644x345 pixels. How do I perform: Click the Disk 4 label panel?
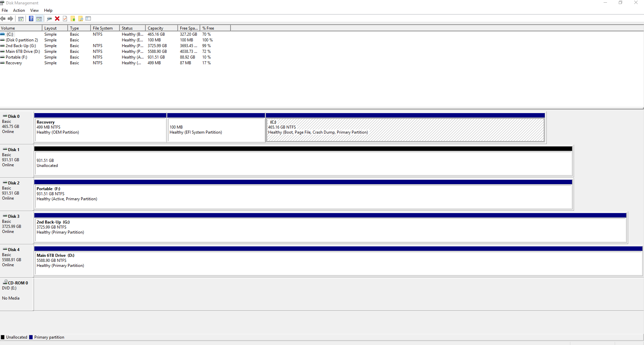(16, 261)
